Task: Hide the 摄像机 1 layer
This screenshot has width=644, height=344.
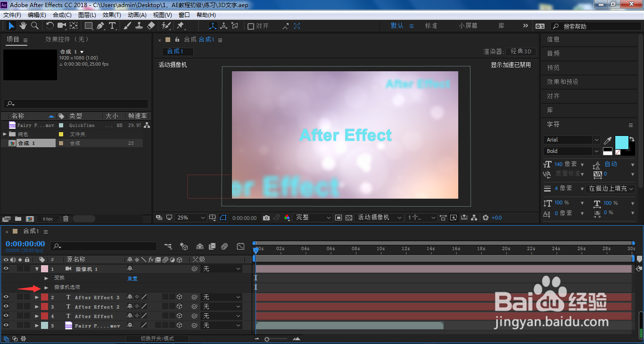Action: pyautogui.click(x=6, y=268)
